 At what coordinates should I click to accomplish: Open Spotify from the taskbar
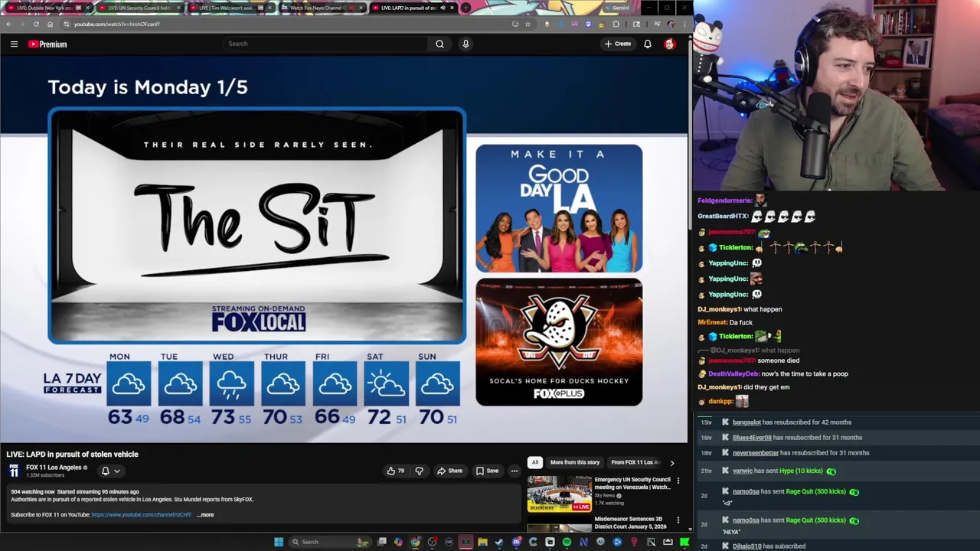click(567, 542)
